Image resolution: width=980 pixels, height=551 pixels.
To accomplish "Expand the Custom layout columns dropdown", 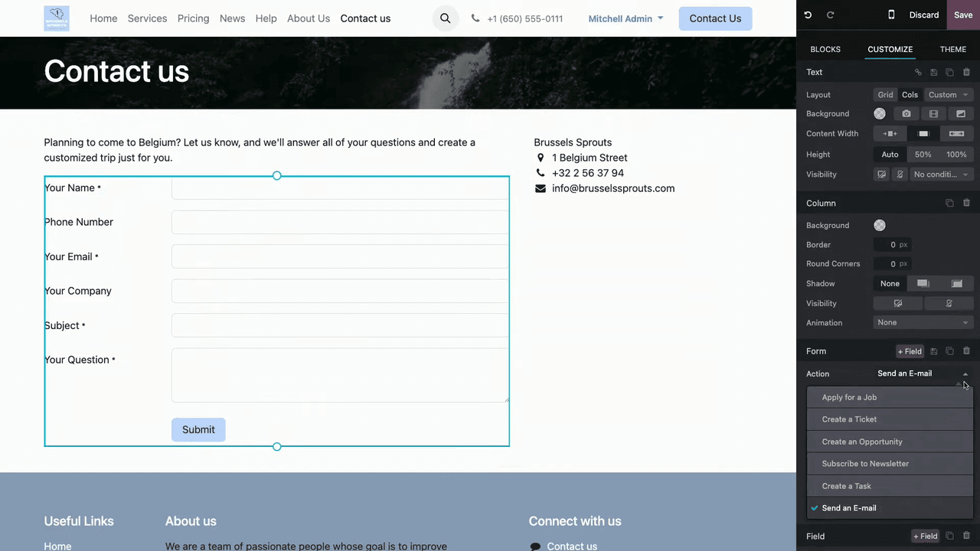I will point(948,95).
